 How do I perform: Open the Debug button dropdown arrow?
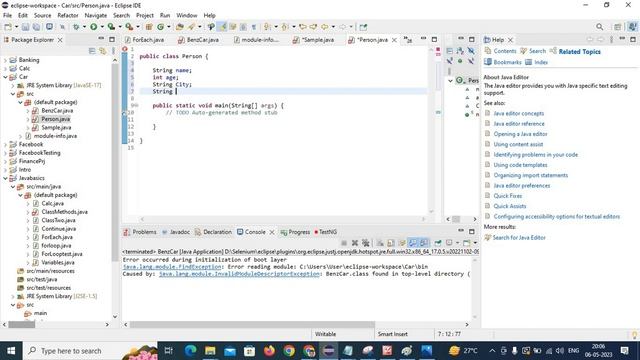pos(84,27)
